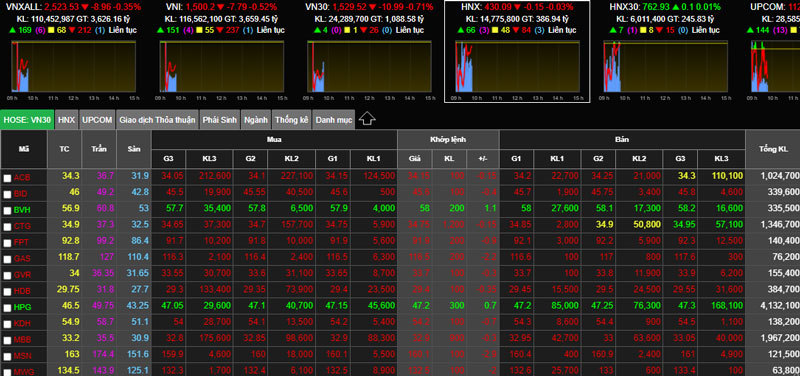Click the GAS stock symbol
The width and height of the screenshot is (800, 376).
[x=22, y=258]
